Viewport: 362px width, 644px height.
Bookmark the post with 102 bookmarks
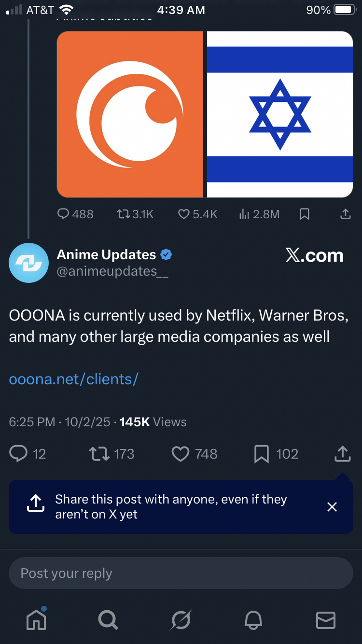pyautogui.click(x=261, y=454)
